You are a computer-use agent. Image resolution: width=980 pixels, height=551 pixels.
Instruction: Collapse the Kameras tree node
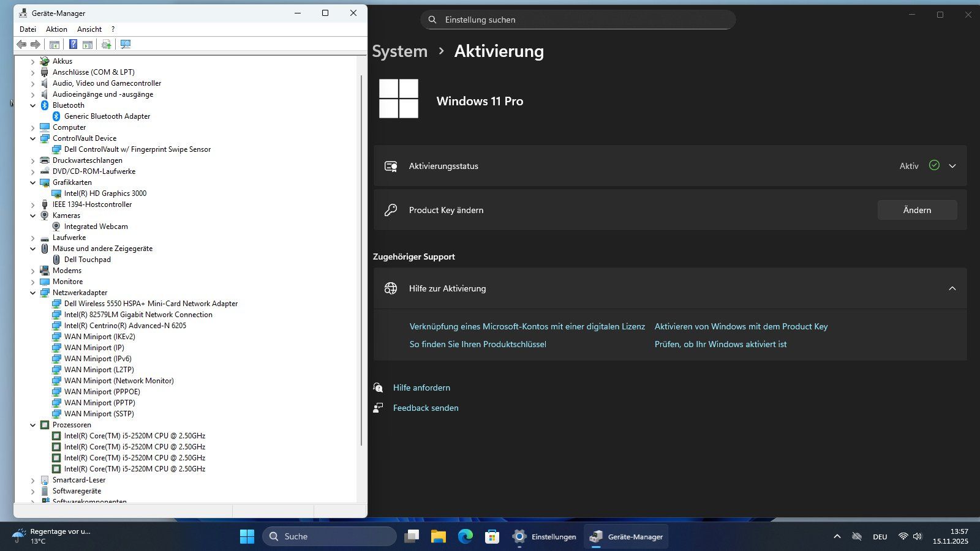tap(33, 216)
